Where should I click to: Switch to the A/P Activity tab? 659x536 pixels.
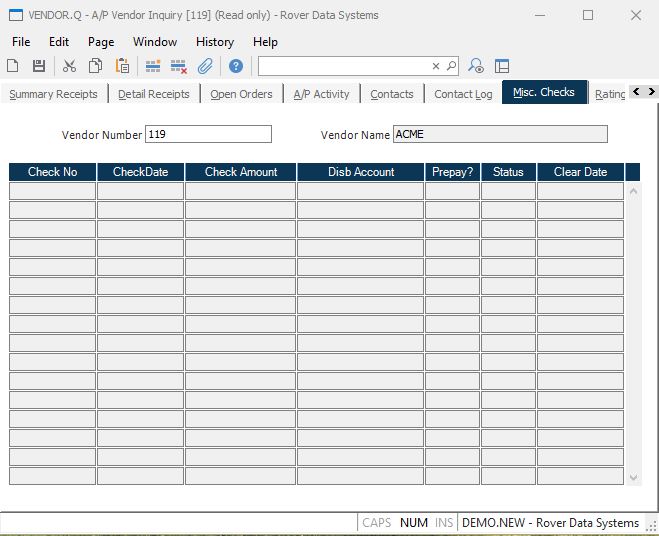point(321,94)
